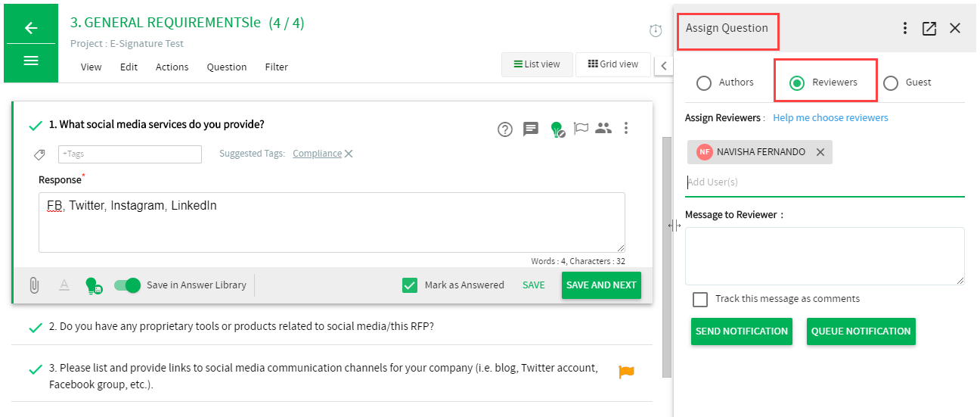Open the timer clock icon
The width and height of the screenshot is (980, 417).
tap(656, 31)
